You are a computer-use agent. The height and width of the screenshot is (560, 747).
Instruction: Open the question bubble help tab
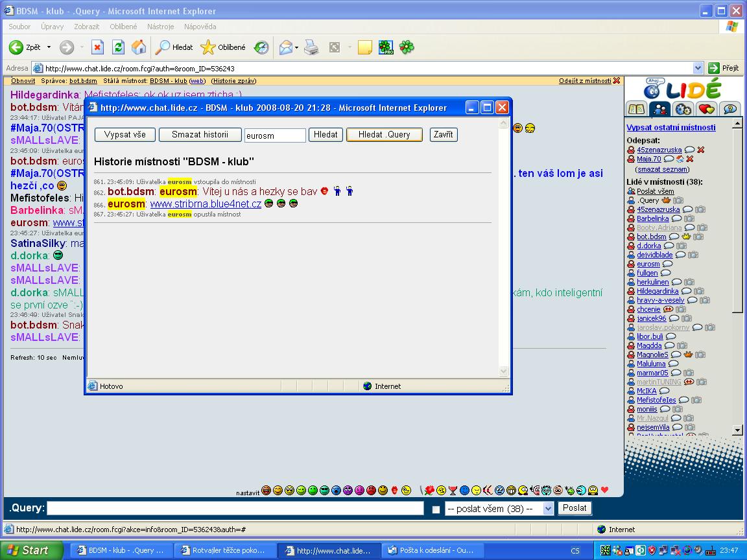[x=730, y=109]
